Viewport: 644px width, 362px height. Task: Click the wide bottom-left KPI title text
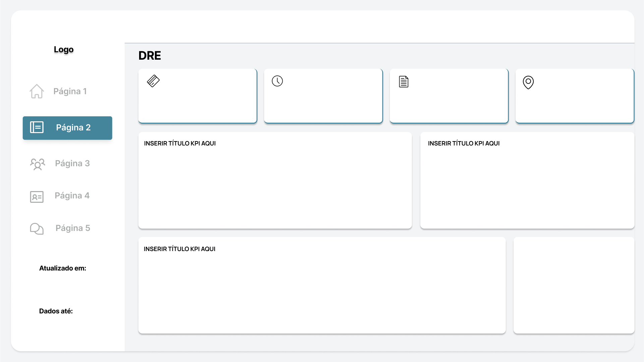[179, 249]
